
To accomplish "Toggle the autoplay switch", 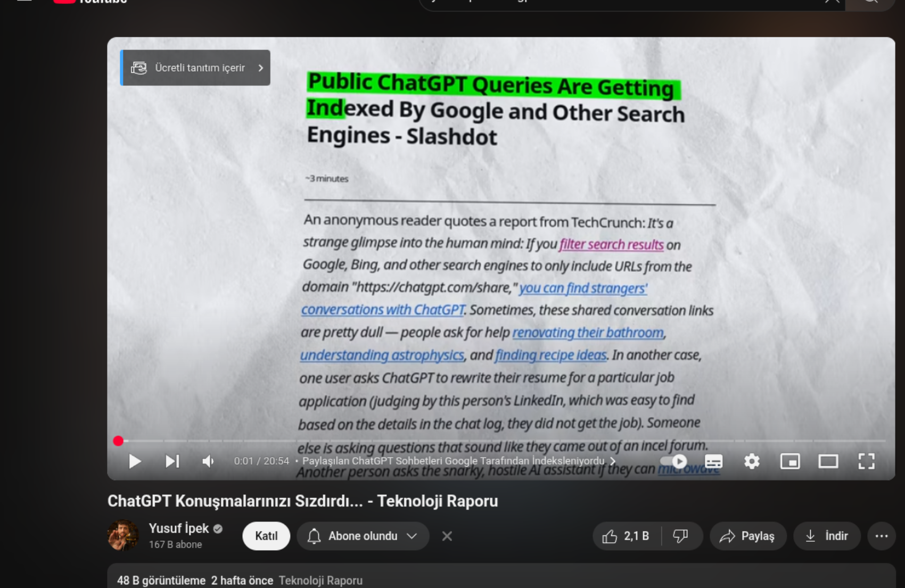I will pyautogui.click(x=673, y=461).
